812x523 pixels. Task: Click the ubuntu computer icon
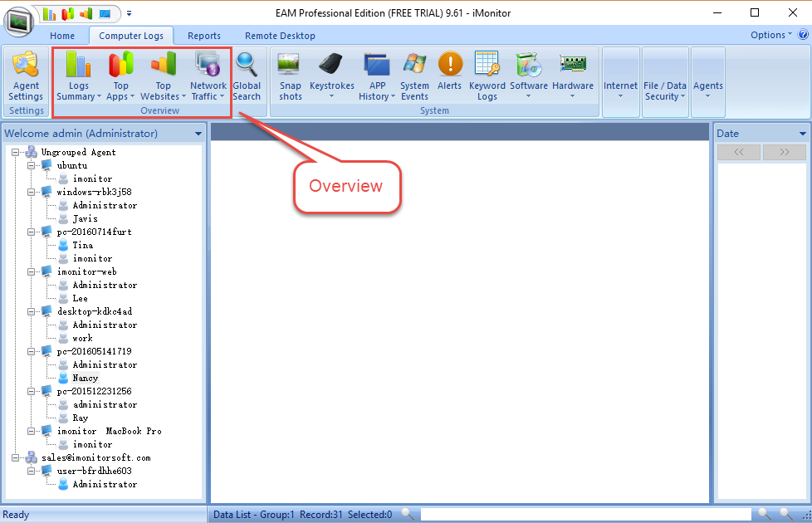[46, 165]
